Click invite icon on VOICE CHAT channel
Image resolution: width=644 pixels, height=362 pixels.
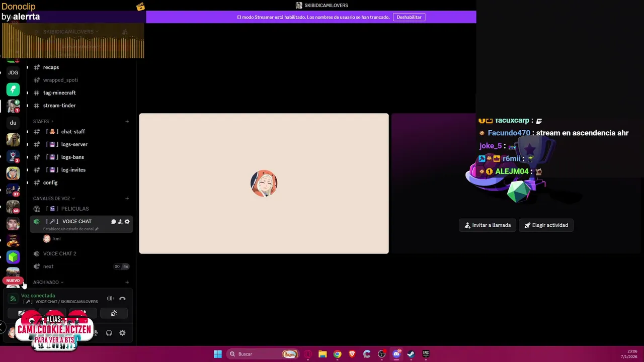click(120, 221)
